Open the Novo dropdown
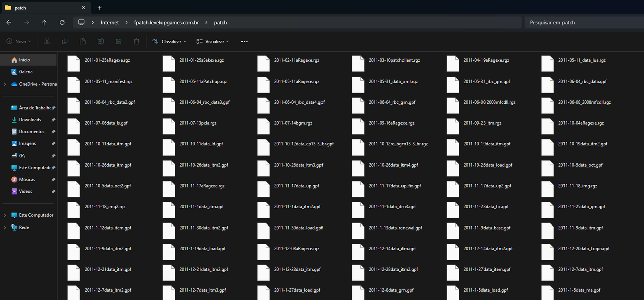644x300 pixels. coord(19,42)
